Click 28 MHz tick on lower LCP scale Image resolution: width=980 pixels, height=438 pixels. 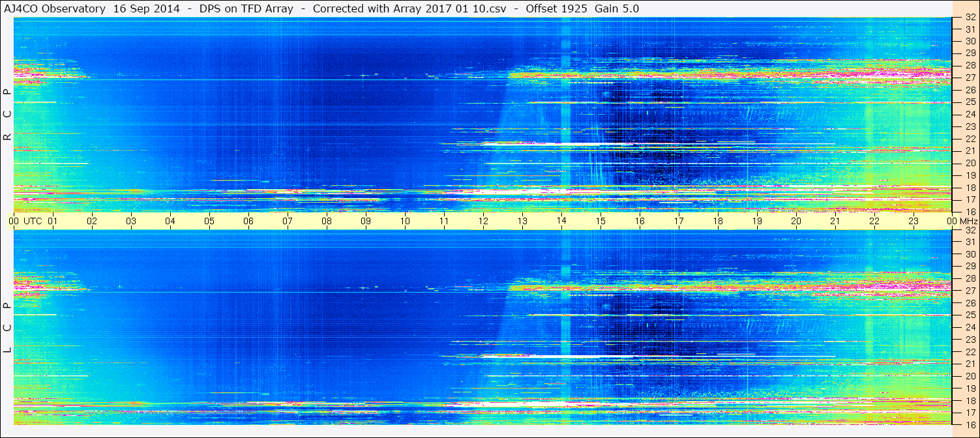click(x=971, y=279)
